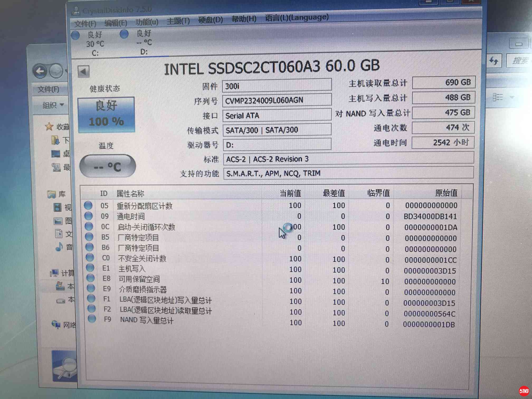532x399 pixels.
Task: Click status dot for E9 wear indicator
Action: tap(91, 288)
